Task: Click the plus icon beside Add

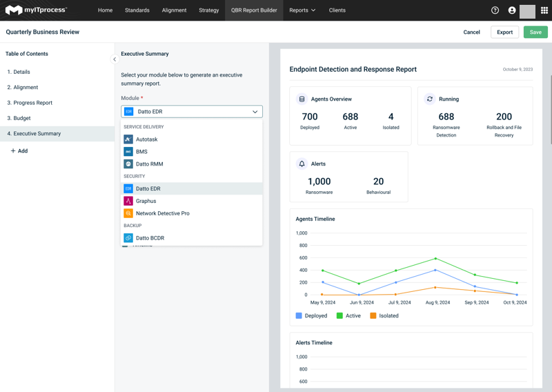Action: pyautogui.click(x=13, y=150)
